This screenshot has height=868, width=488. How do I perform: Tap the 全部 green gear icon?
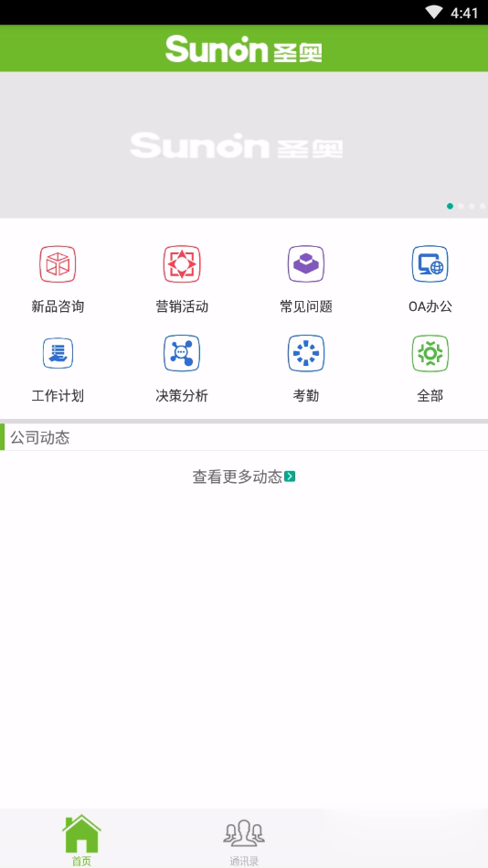coord(430,353)
